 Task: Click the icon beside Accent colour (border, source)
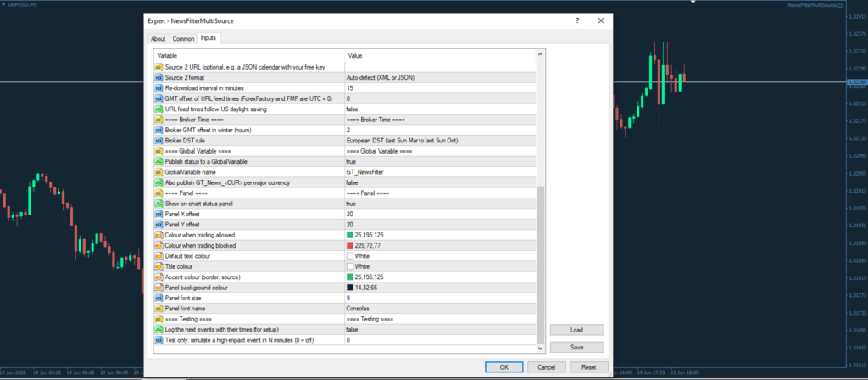click(159, 277)
